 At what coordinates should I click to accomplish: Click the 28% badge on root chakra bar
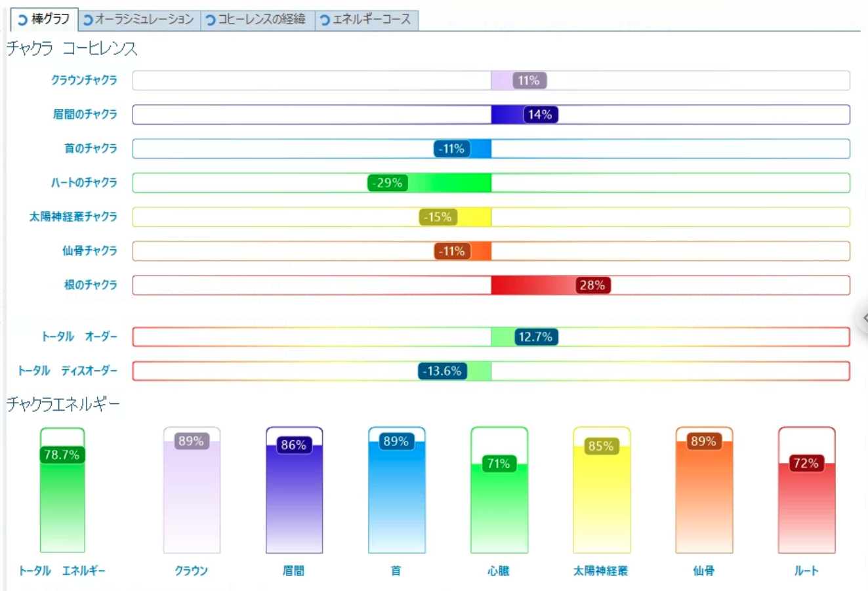[x=592, y=285]
